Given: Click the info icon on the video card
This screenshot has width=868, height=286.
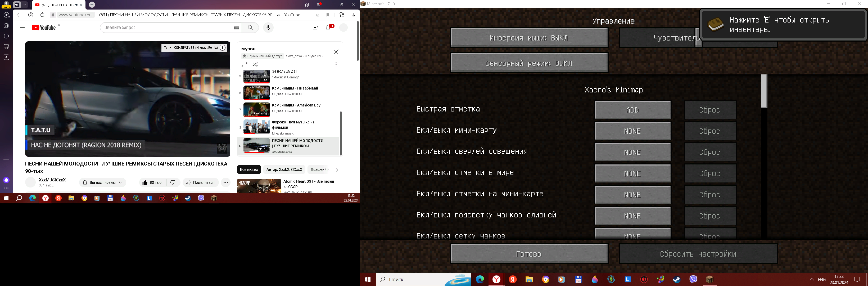Looking at the screenshot, I should pyautogui.click(x=222, y=48).
